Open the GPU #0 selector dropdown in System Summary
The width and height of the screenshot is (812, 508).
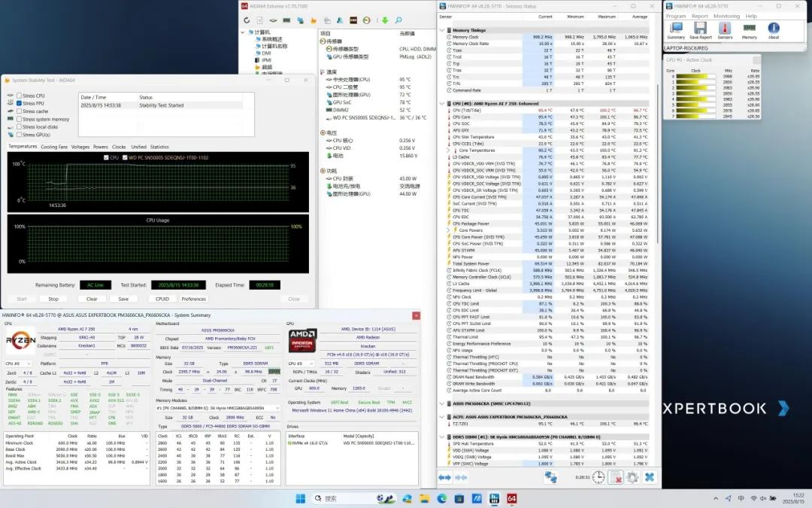point(301,364)
